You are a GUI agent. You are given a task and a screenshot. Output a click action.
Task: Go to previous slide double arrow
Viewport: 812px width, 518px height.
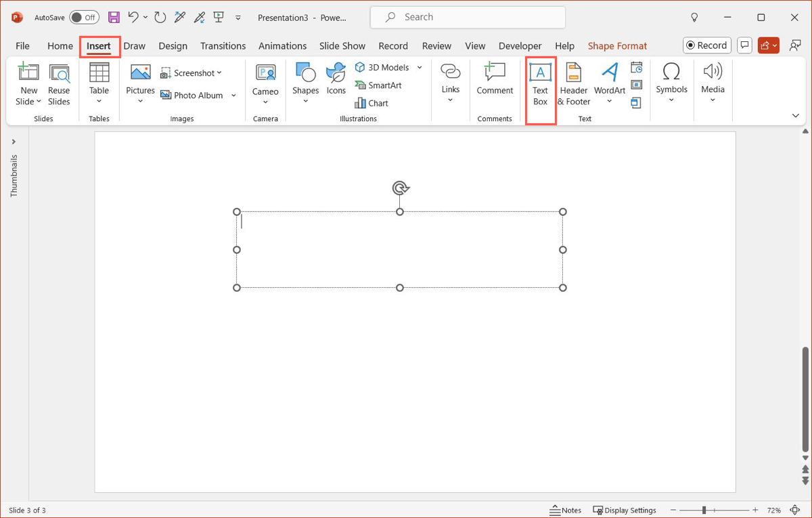805,469
